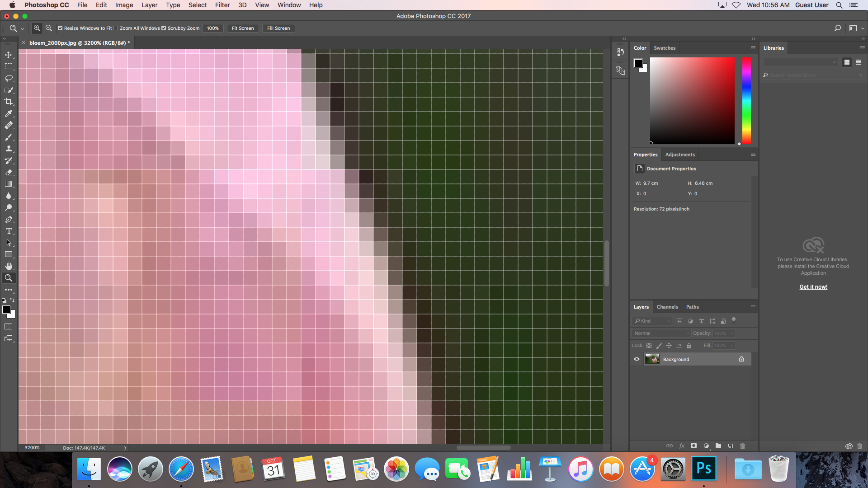
Task: Click the Background layer thumbnail
Action: pyautogui.click(x=652, y=359)
